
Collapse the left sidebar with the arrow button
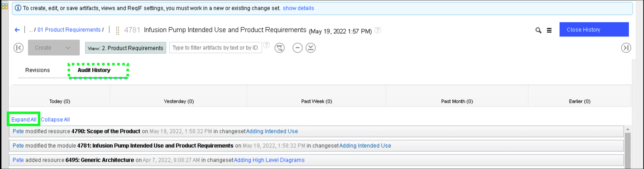click(18, 48)
